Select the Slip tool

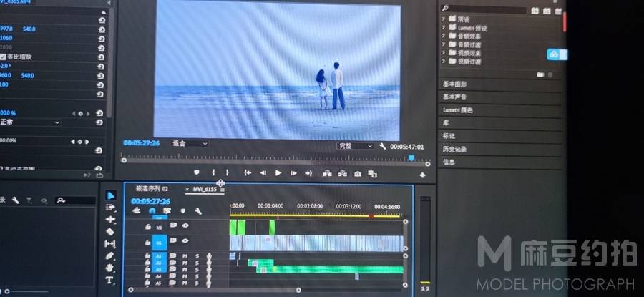109,244
